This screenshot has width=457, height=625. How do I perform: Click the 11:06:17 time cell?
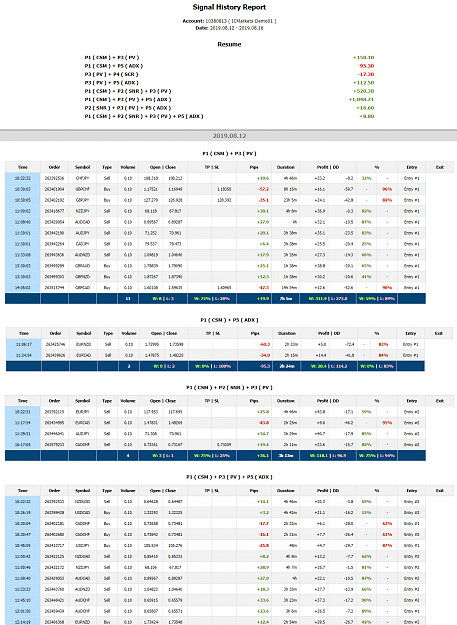click(24, 344)
